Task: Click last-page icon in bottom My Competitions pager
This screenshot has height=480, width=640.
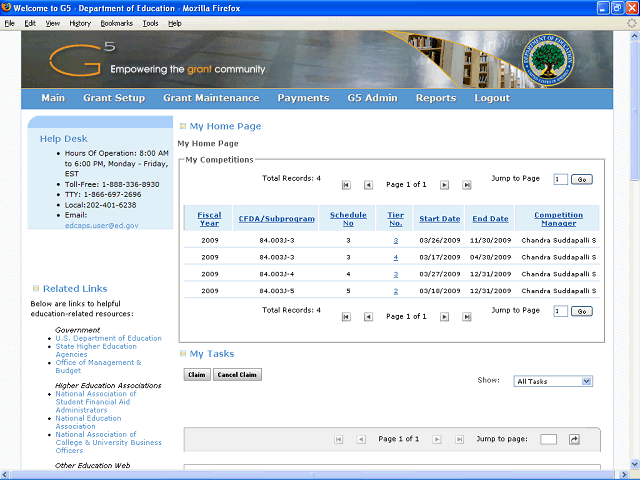Action: click(465, 317)
